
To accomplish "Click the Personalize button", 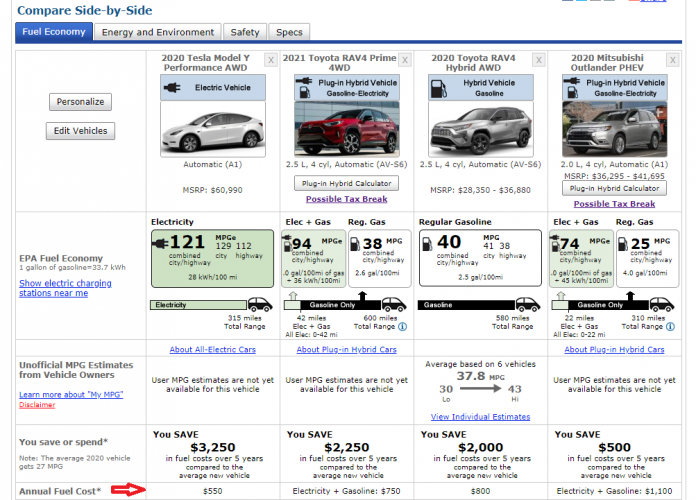I will pos(80,102).
